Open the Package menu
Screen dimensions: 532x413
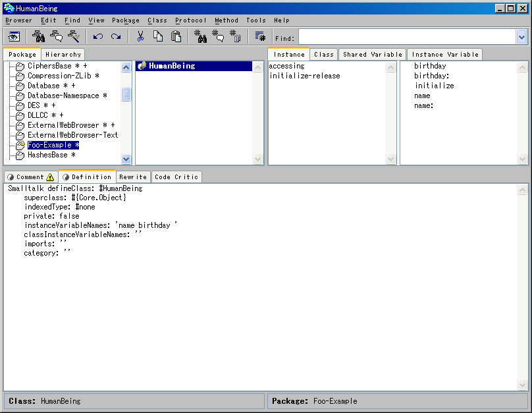(x=126, y=20)
